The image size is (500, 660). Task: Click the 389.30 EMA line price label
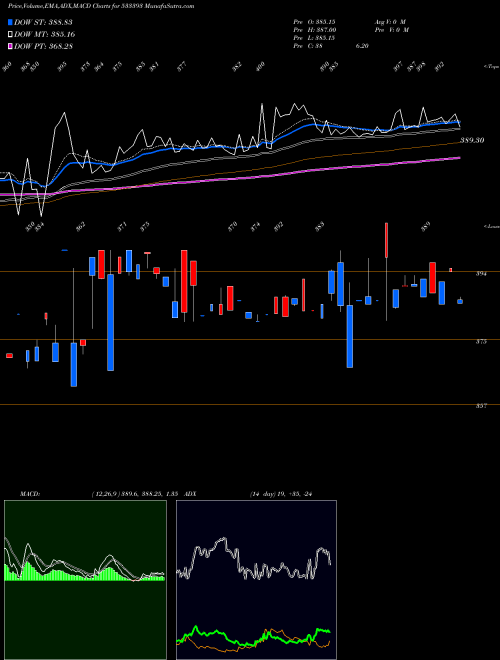[x=472, y=141]
